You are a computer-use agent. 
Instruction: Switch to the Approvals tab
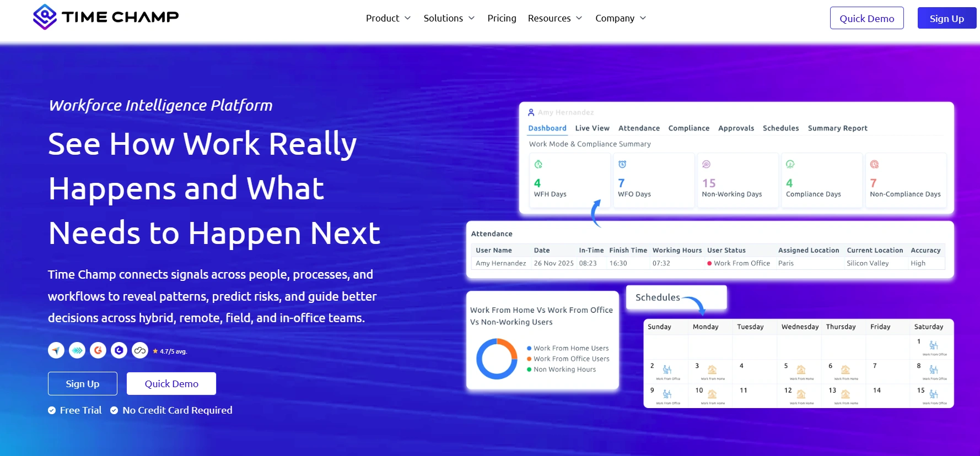point(736,128)
